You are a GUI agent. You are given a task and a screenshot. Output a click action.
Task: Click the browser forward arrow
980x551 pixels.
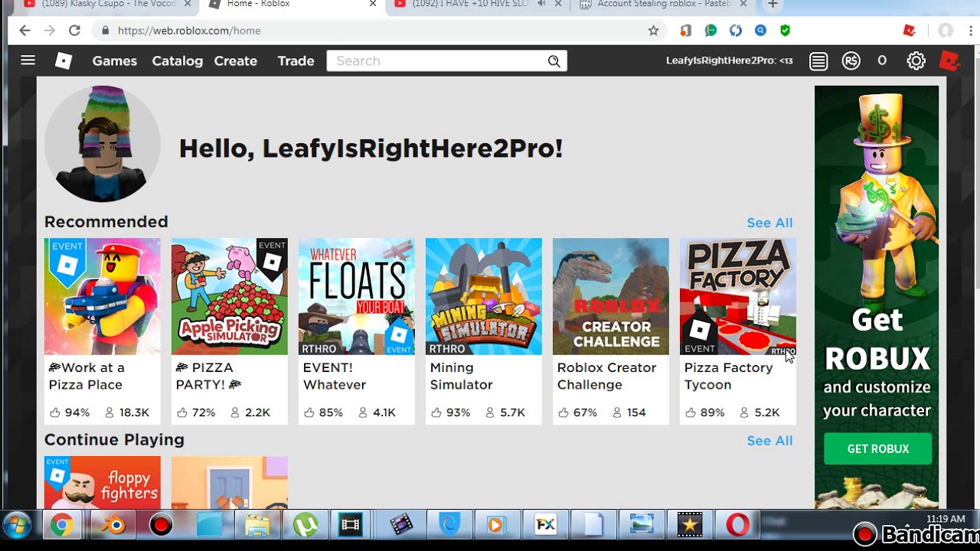[50, 31]
